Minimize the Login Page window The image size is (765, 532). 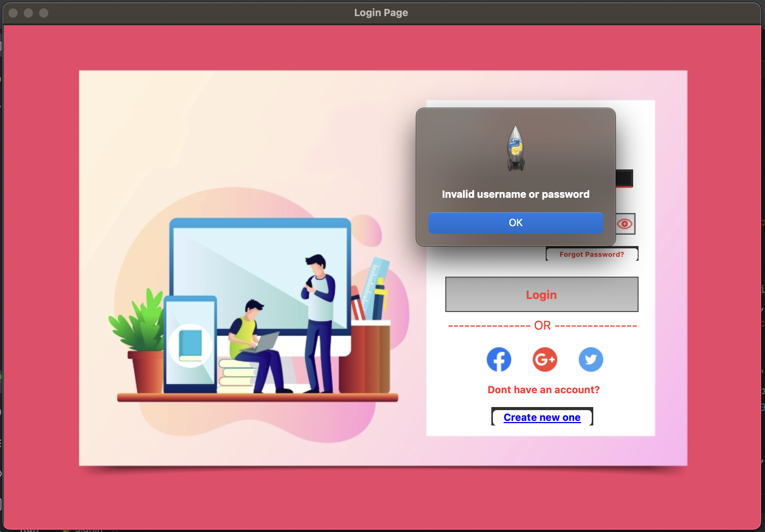(28, 13)
